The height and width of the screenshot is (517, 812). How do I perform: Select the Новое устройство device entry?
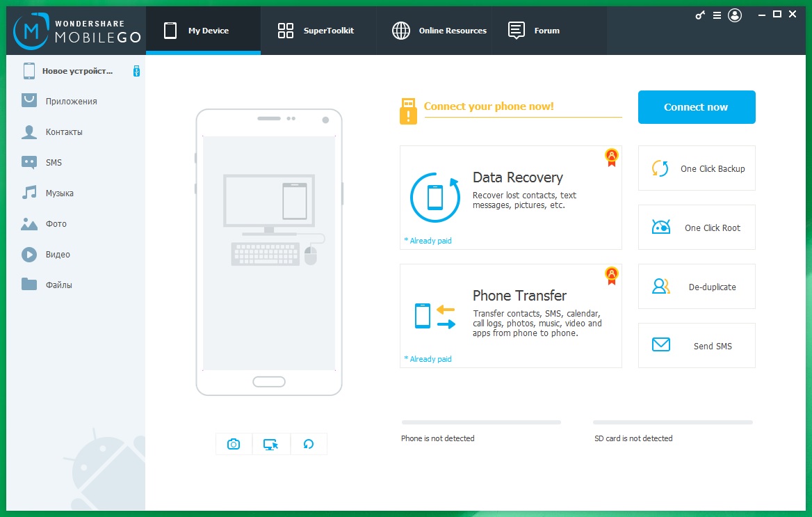pyautogui.click(x=76, y=71)
